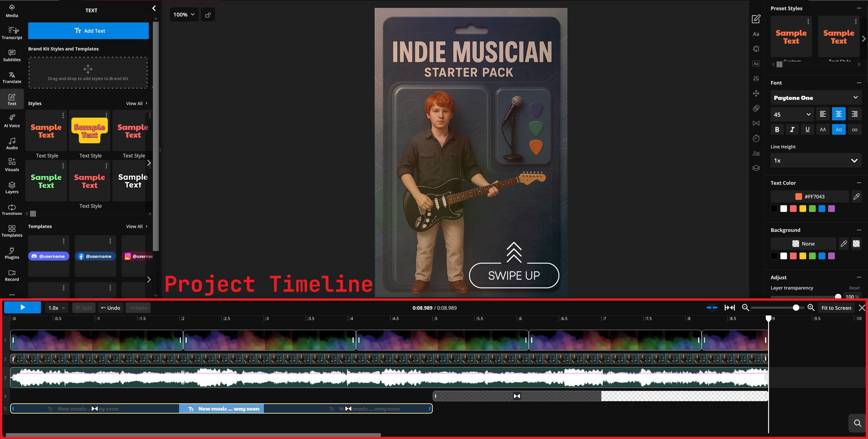This screenshot has width=868, height=439.
Task: Align text to the center
Action: (x=838, y=114)
